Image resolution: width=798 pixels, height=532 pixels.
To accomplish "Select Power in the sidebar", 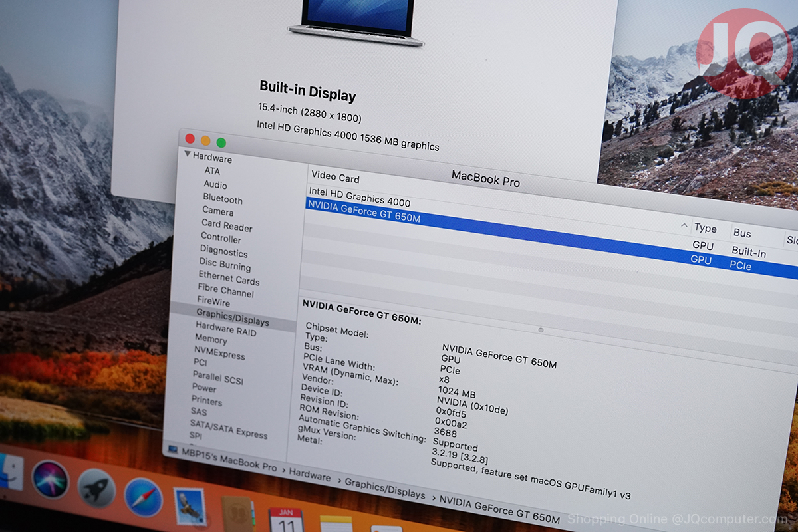I will click(x=204, y=388).
